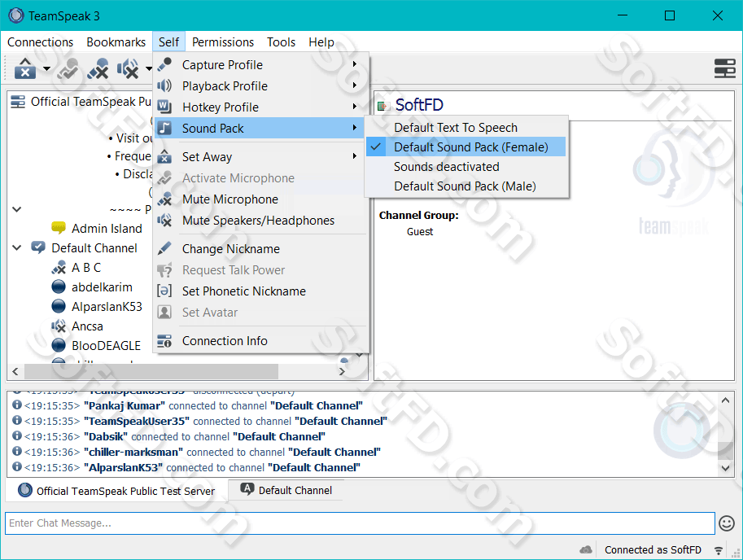Click the Capture Profile microphone icon
Image resolution: width=743 pixels, height=560 pixels.
pos(164,64)
